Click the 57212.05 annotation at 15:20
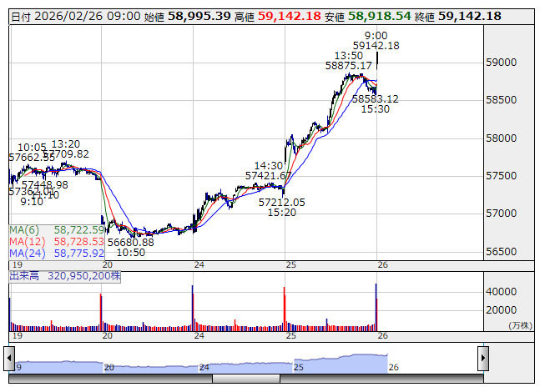The image size is (545, 392). (281, 202)
